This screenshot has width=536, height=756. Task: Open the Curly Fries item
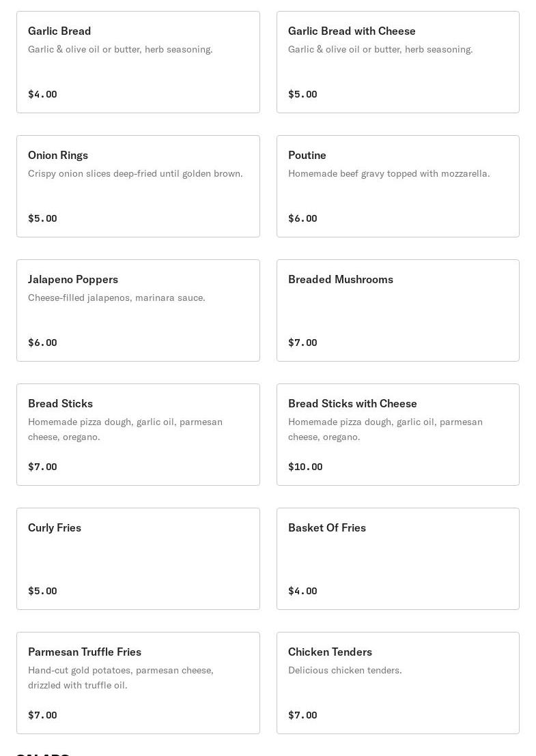coord(138,559)
